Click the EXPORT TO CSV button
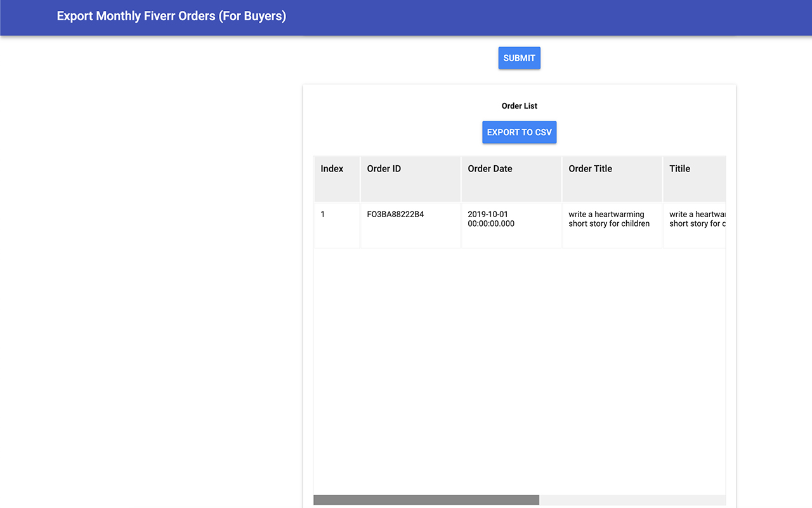This screenshot has height=508, width=812. pyautogui.click(x=519, y=132)
